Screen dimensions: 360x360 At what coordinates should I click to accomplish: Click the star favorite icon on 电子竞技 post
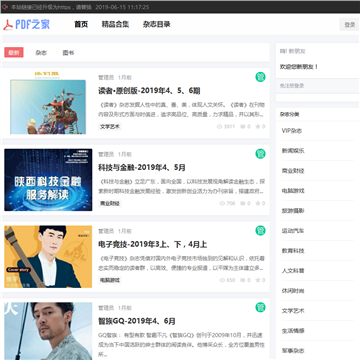[258, 280]
